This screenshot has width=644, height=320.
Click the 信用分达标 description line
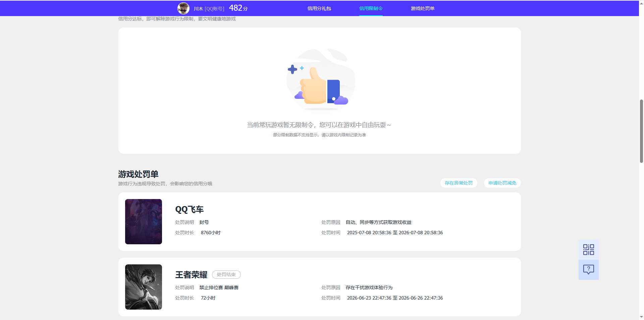(x=177, y=19)
